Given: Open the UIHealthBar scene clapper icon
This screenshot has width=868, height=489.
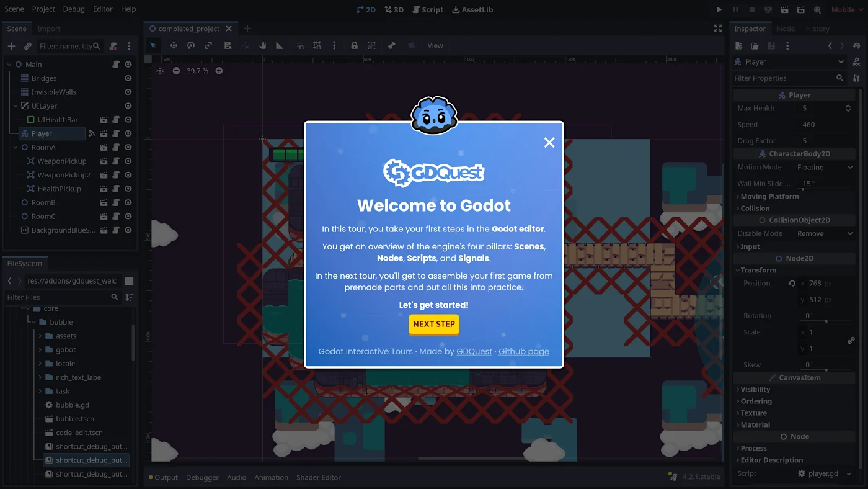Looking at the screenshot, I should pyautogui.click(x=104, y=120).
